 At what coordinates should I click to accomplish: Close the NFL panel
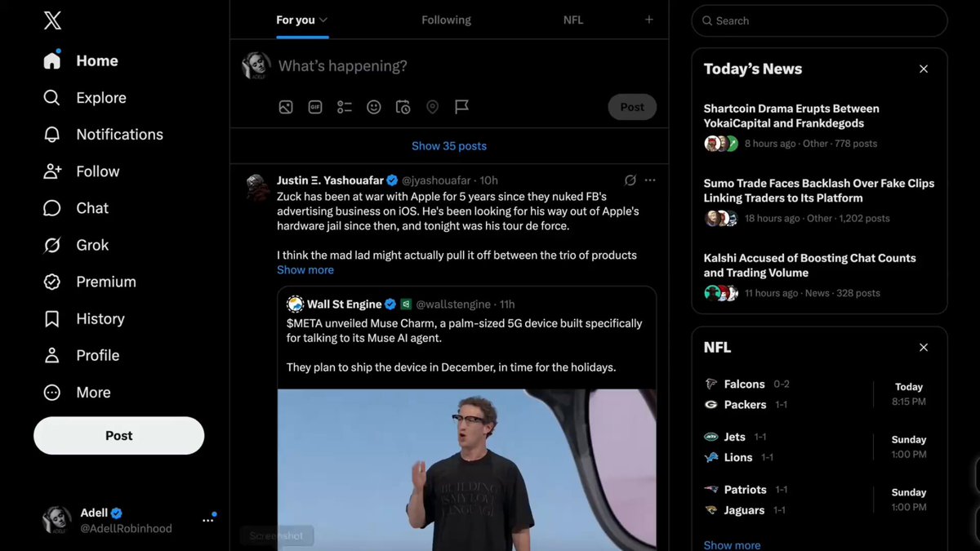tap(924, 348)
